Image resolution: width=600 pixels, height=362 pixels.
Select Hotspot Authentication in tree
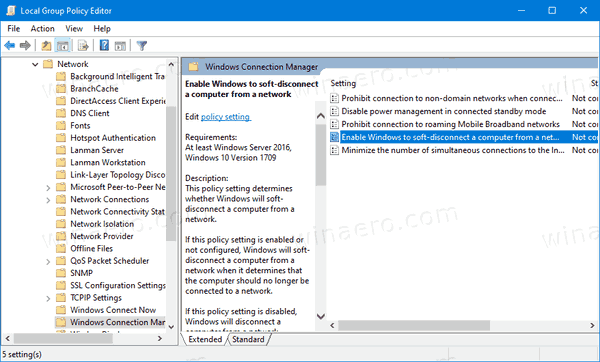pos(113,138)
